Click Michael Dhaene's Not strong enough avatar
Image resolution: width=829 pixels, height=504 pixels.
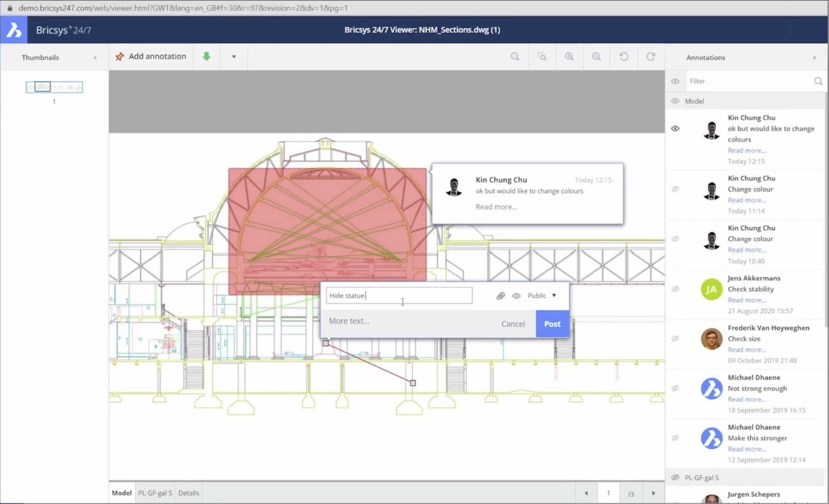pyautogui.click(x=712, y=388)
